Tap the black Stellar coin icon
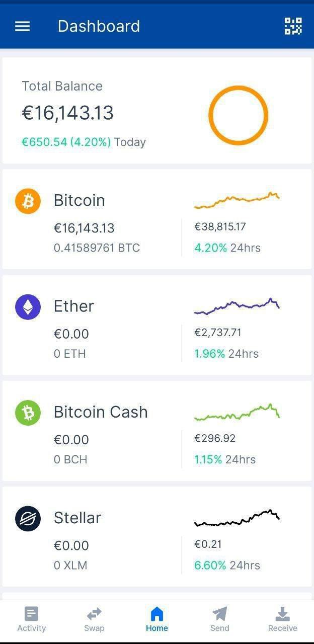Image resolution: width=314 pixels, height=644 pixels. [28, 519]
